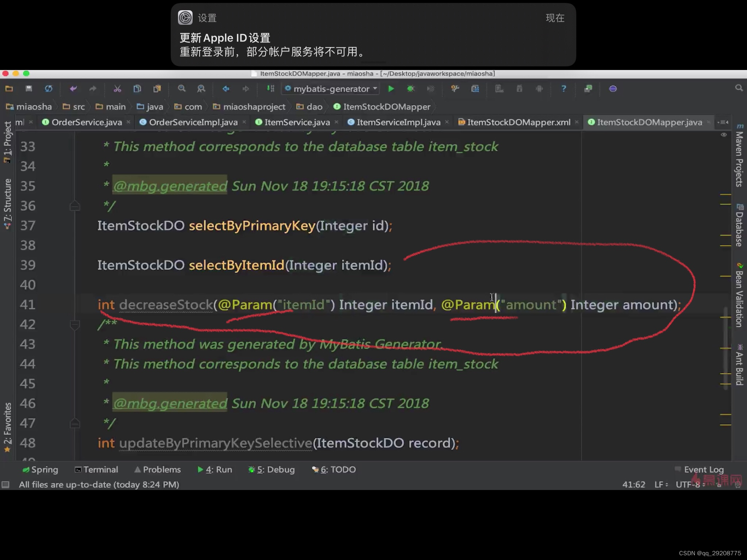Image resolution: width=747 pixels, height=560 pixels.
Task: Open the Event Log
Action: point(703,470)
